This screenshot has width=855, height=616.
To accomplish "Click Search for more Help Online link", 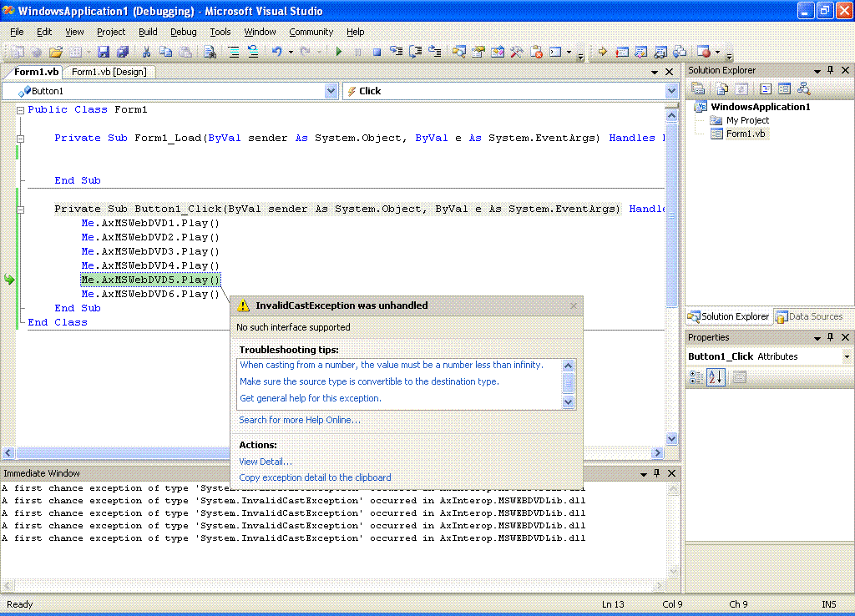I will point(300,420).
